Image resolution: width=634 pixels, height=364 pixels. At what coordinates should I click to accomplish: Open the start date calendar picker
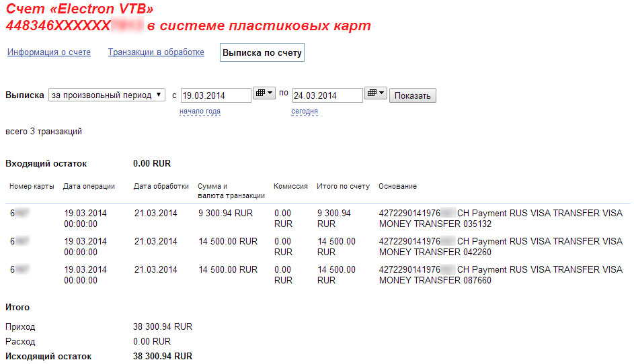point(264,93)
